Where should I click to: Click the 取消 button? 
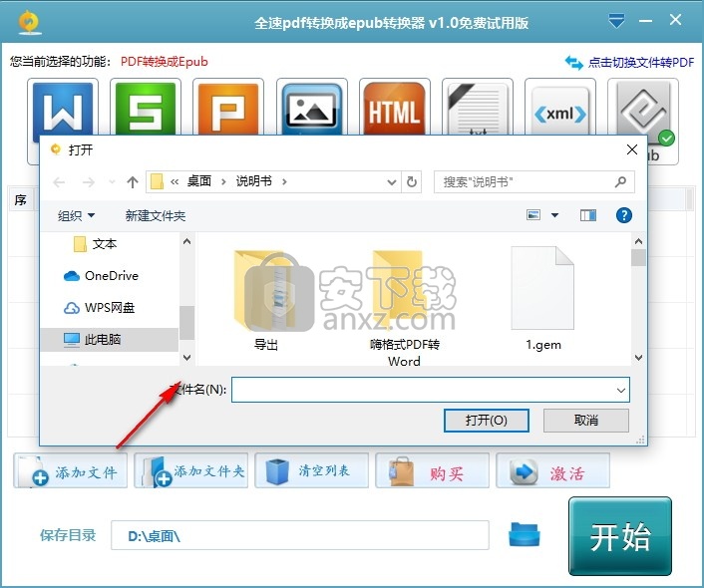tap(586, 421)
